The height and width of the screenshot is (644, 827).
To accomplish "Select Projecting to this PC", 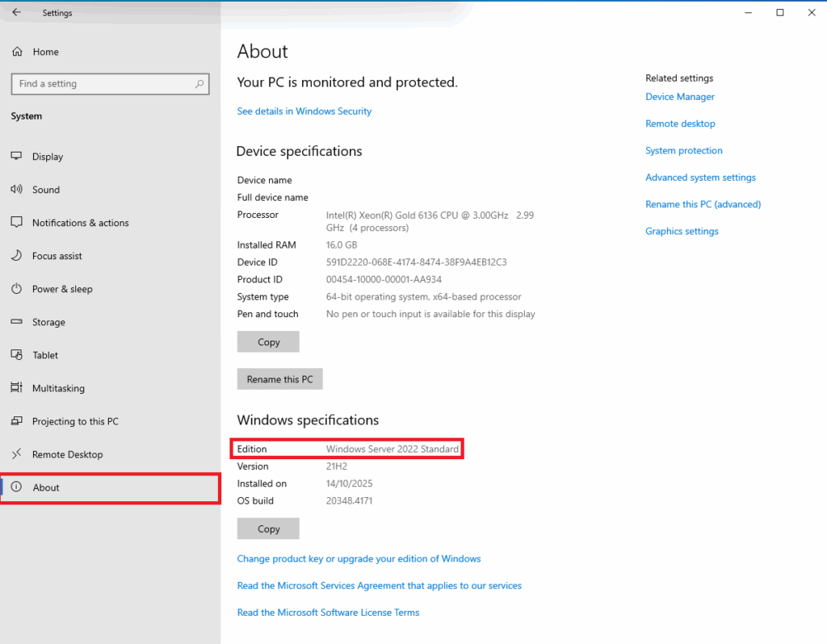I will (75, 421).
